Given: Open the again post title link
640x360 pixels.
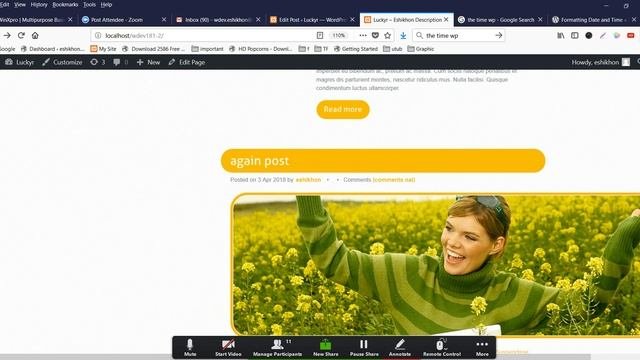Looking at the screenshot, I should point(260,161).
